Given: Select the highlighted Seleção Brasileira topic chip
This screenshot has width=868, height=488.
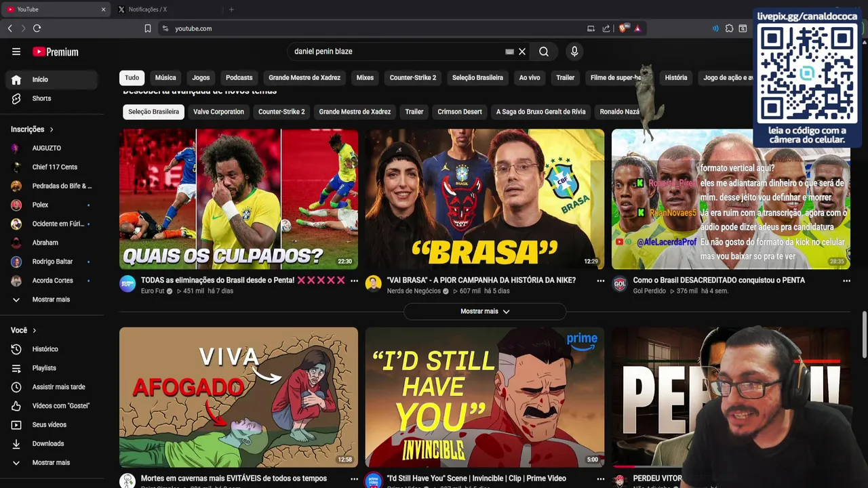Looking at the screenshot, I should pyautogui.click(x=154, y=112).
